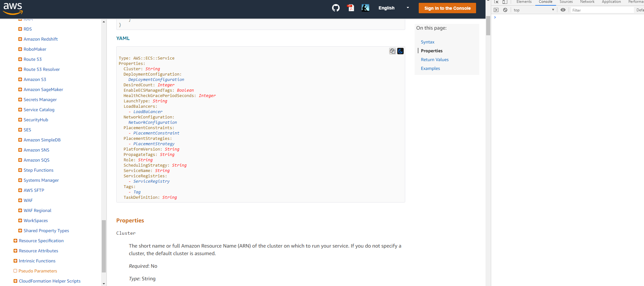Open the Pseudo Parameters page

click(x=38, y=271)
